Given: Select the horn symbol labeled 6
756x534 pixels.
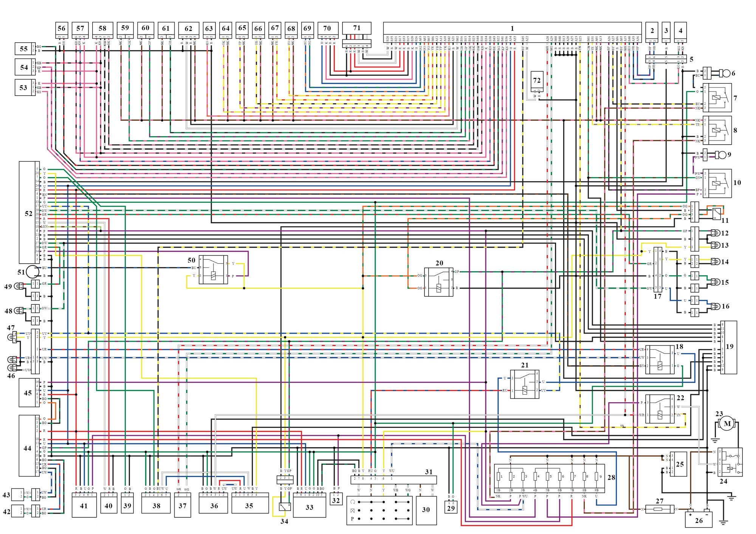Looking at the screenshot, I should pos(725,73).
